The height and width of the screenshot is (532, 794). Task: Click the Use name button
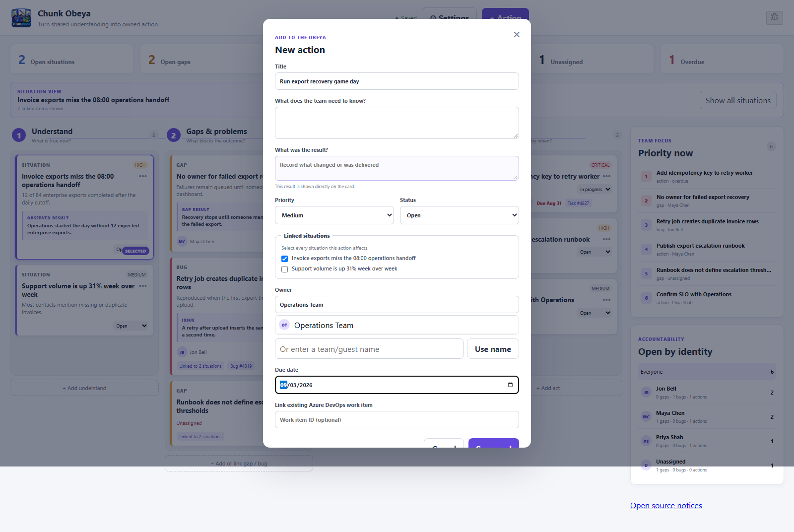pyautogui.click(x=493, y=349)
